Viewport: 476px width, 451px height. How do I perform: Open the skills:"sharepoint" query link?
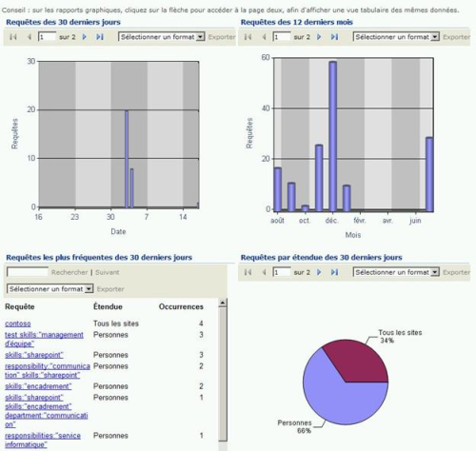coord(34,355)
